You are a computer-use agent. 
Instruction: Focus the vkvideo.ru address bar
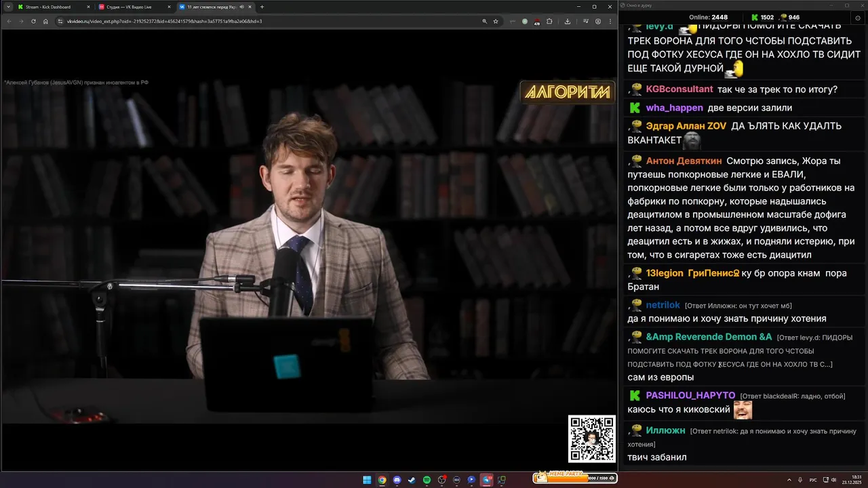point(271,21)
